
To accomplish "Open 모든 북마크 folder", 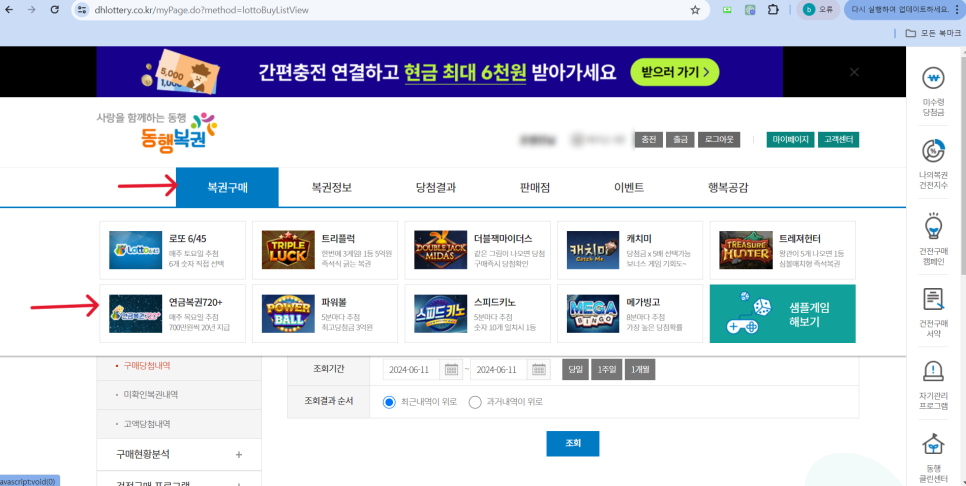I will click(933, 33).
